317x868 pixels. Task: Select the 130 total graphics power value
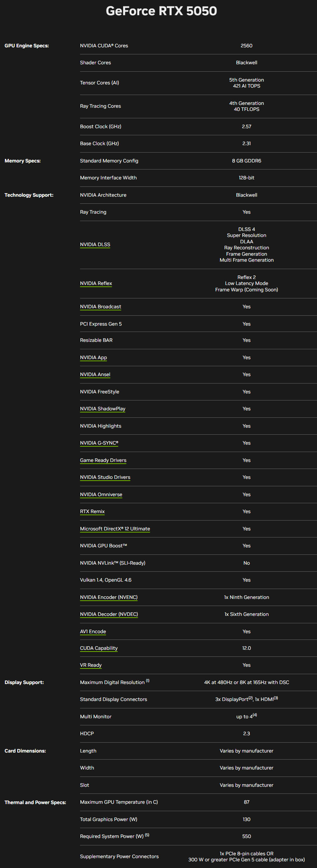pyautogui.click(x=246, y=819)
